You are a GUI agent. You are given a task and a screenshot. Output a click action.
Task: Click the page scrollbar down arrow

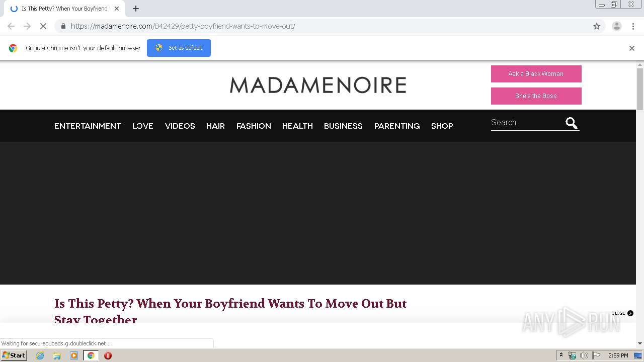pos(640,343)
